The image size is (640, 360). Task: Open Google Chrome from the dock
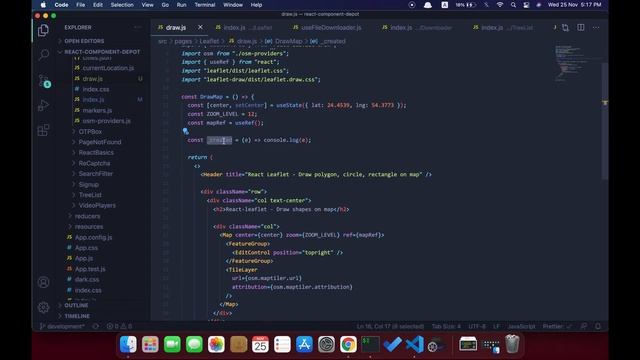[x=348, y=344]
